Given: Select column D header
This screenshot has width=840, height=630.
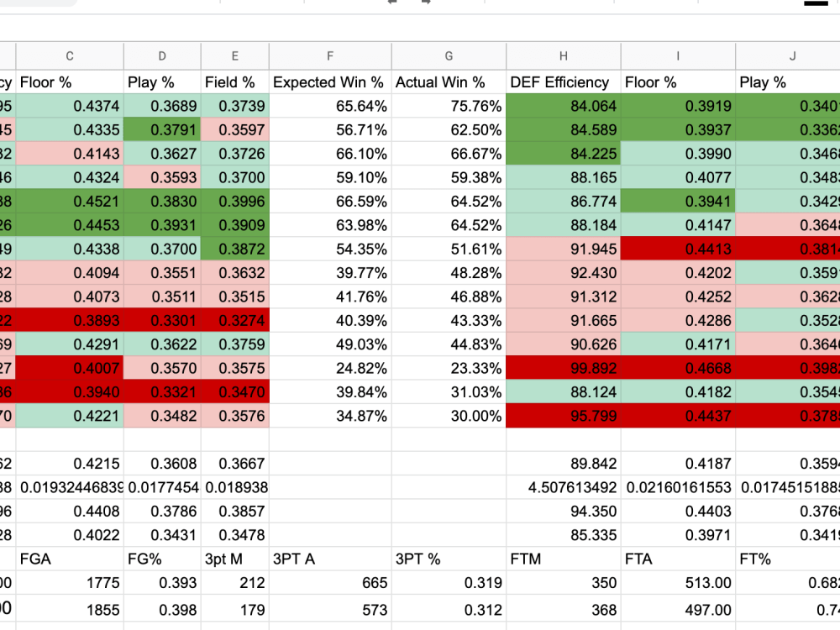Looking at the screenshot, I should tap(162, 55).
